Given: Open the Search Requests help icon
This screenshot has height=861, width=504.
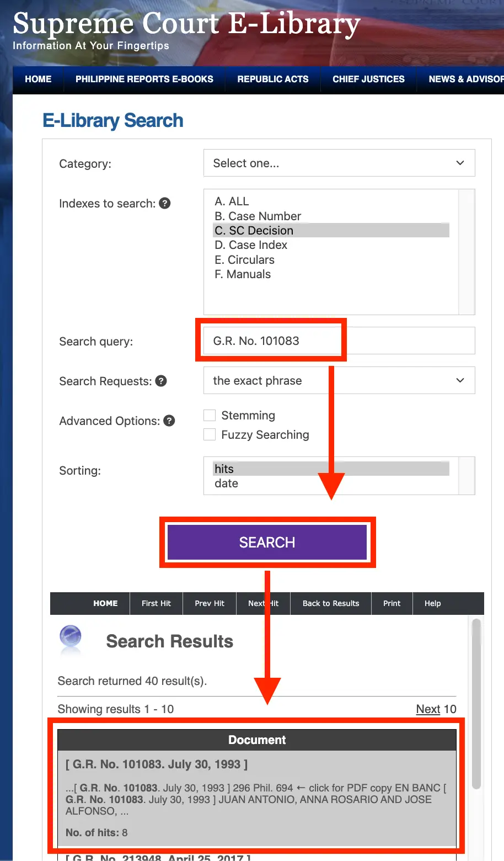Looking at the screenshot, I should 161,381.
